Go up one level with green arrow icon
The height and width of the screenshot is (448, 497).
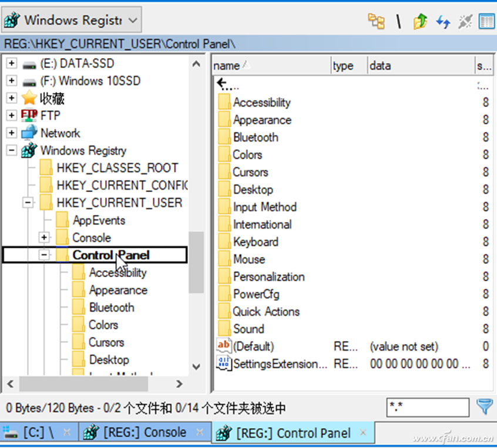420,21
